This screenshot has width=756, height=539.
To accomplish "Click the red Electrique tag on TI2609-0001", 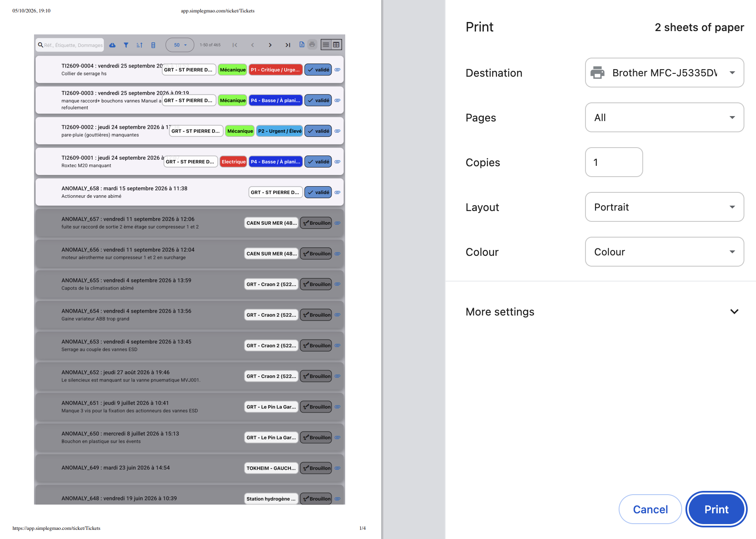I will click(x=234, y=162).
